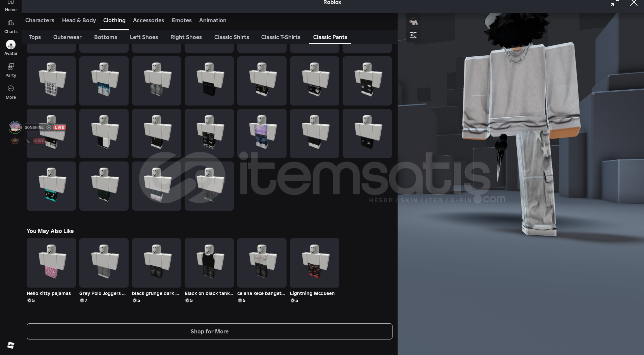Viewport: 644px width, 355px height.
Task: Close the Roblox avatar window
Action: [x=634, y=3]
